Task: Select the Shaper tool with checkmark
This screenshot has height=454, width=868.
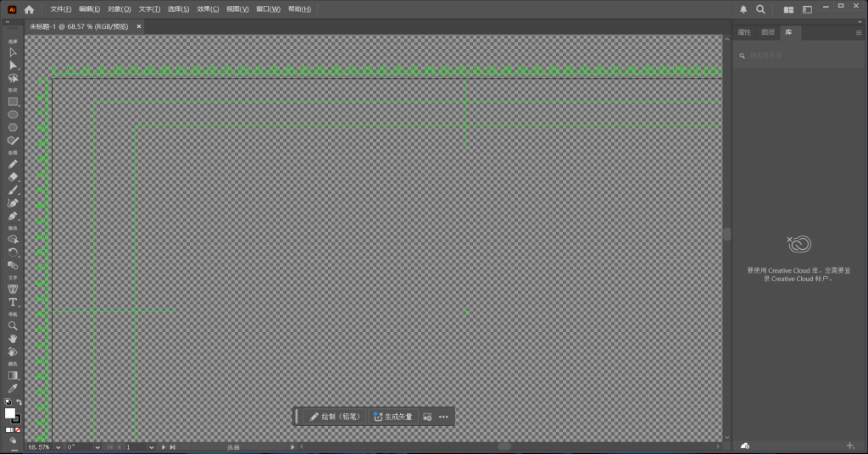Action: [x=13, y=141]
